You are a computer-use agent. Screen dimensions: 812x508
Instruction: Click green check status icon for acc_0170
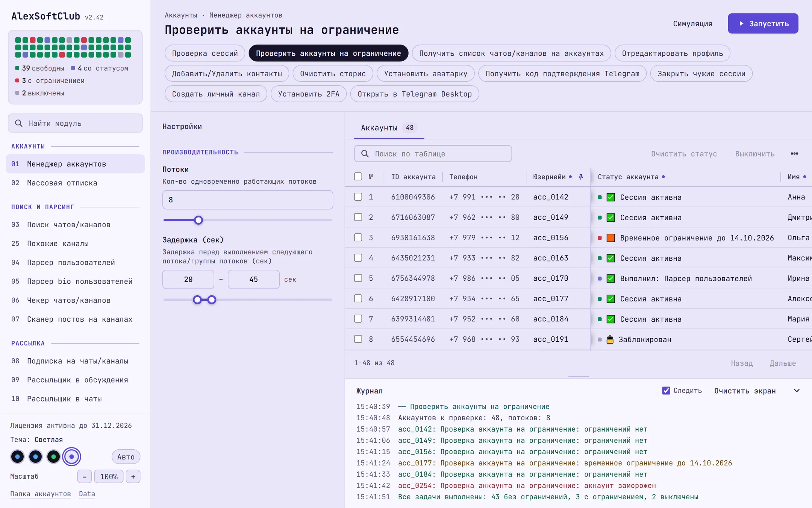click(611, 278)
